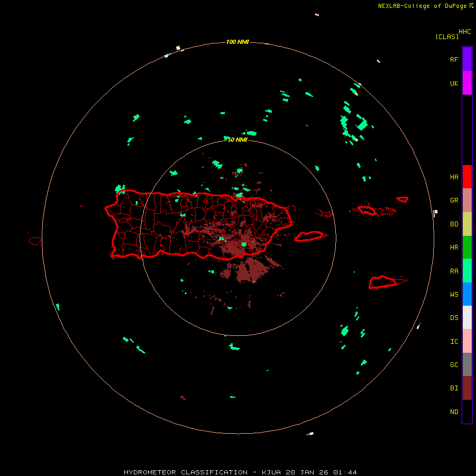Viewport: 476px width, 476px height.
Task: Click the HHC product label
Action: (x=464, y=32)
